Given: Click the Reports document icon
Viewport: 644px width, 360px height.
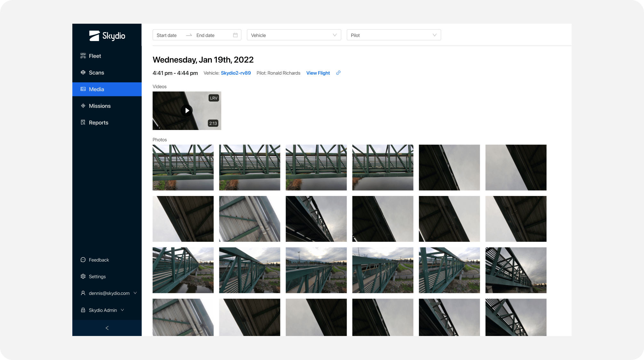Looking at the screenshot, I should click(x=83, y=122).
